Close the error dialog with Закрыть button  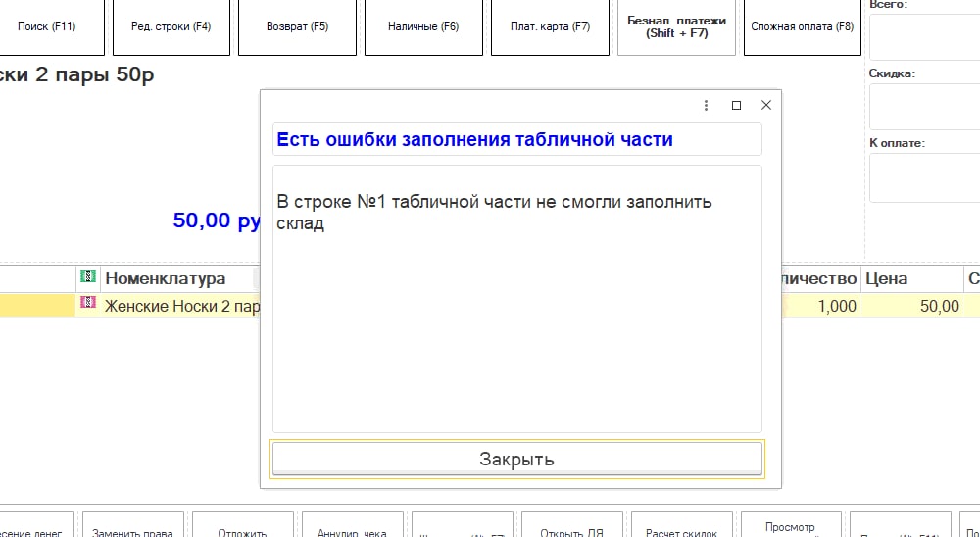[x=516, y=459]
